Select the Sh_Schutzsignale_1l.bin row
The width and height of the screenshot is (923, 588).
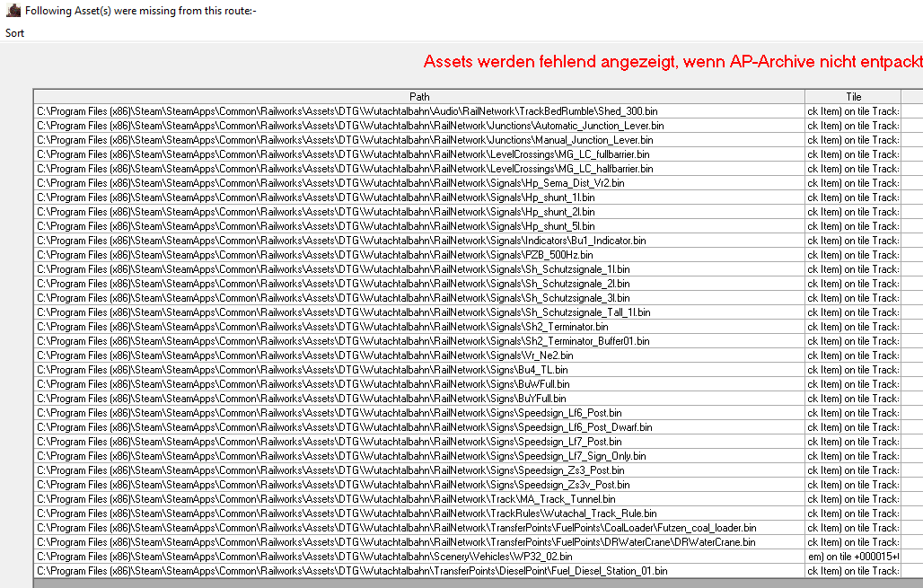coord(419,269)
